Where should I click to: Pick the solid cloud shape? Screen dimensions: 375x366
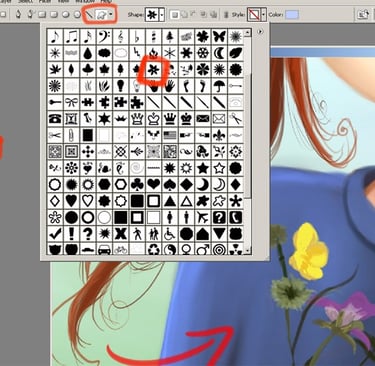pos(104,53)
